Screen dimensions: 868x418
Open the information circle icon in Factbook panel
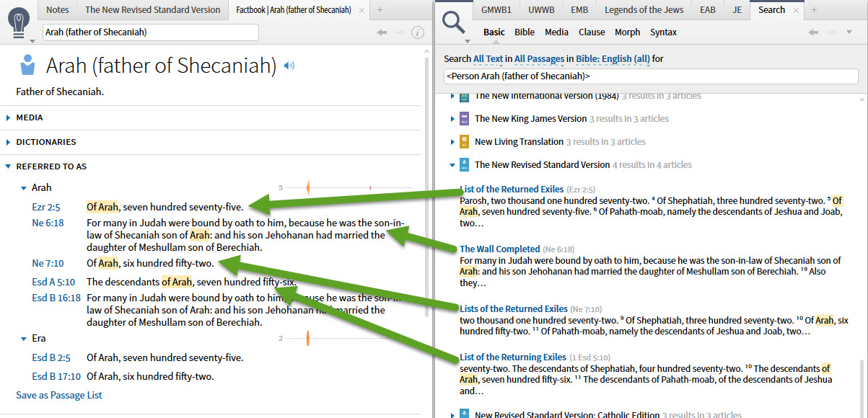[418, 32]
